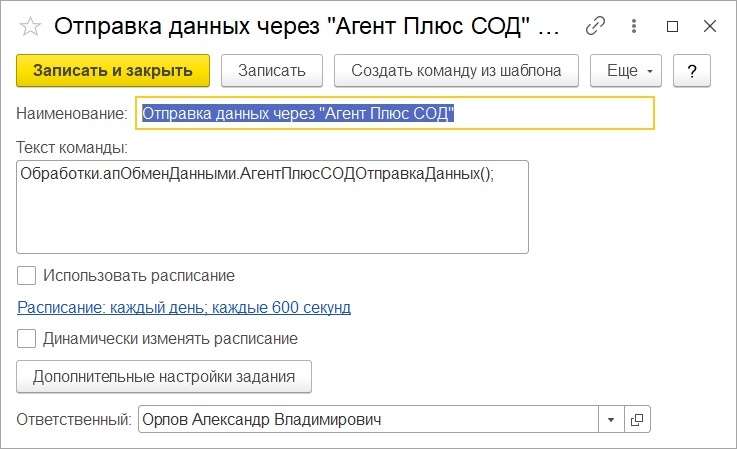Open the Ответственный record via open icon

[637, 419]
